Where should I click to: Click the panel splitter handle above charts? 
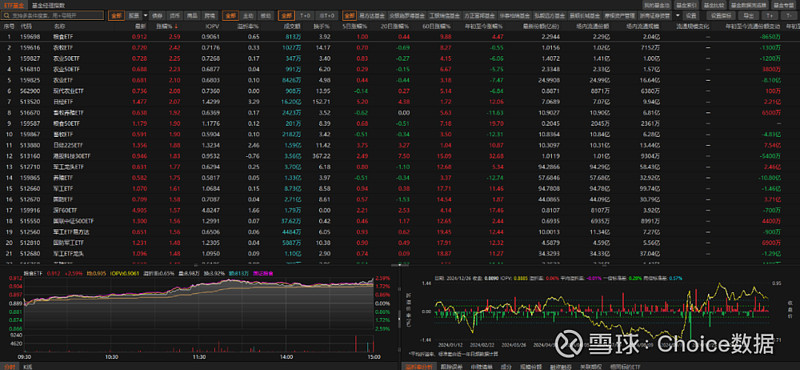click(400, 265)
